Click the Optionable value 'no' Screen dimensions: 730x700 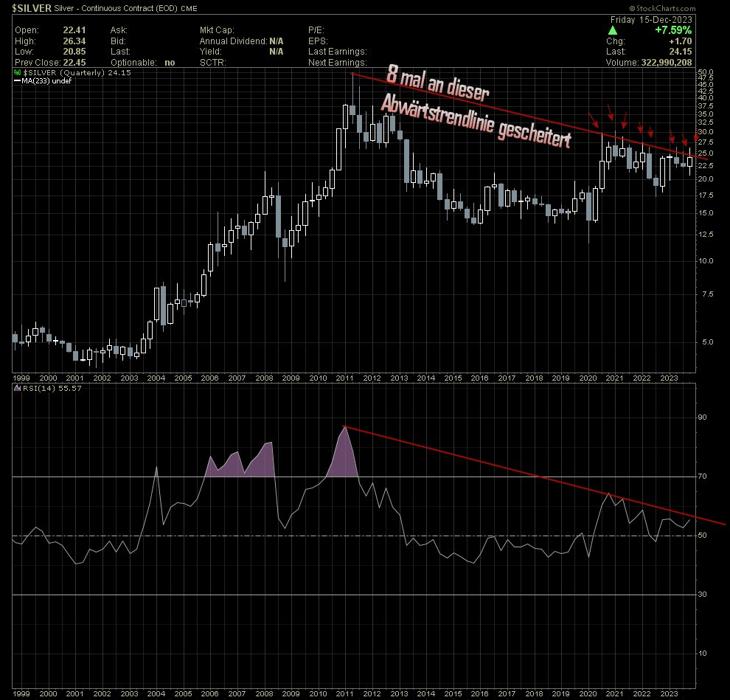(170, 63)
